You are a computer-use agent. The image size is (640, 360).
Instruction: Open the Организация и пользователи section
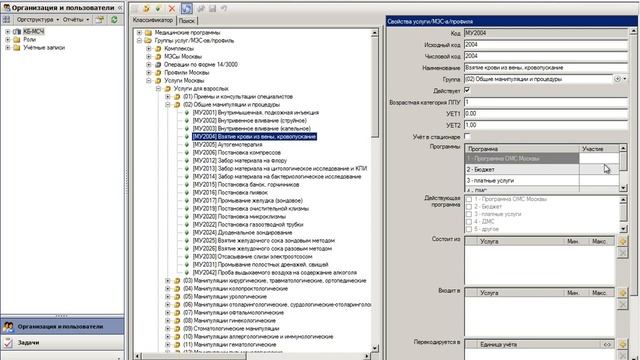click(x=62, y=327)
